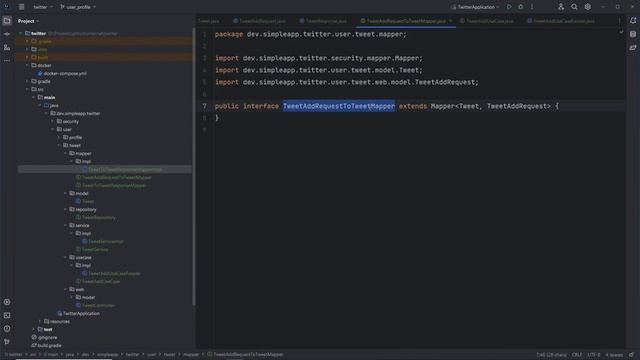Expand the profile package
Viewport: 640px width, 360px height.
click(59, 138)
